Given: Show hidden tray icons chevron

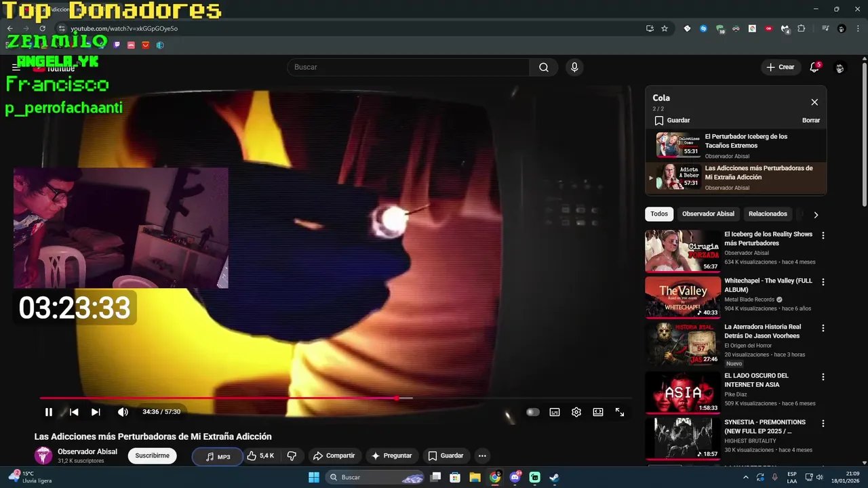Looking at the screenshot, I should click(x=746, y=477).
